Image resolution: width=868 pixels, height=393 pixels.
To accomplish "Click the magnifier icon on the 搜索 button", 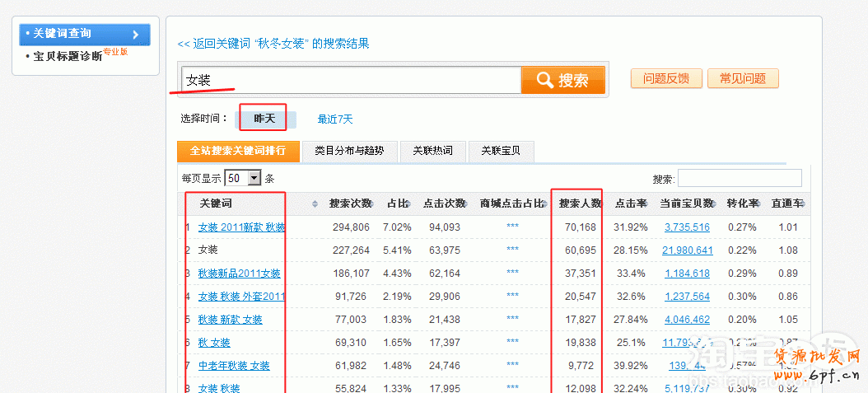I will point(544,80).
